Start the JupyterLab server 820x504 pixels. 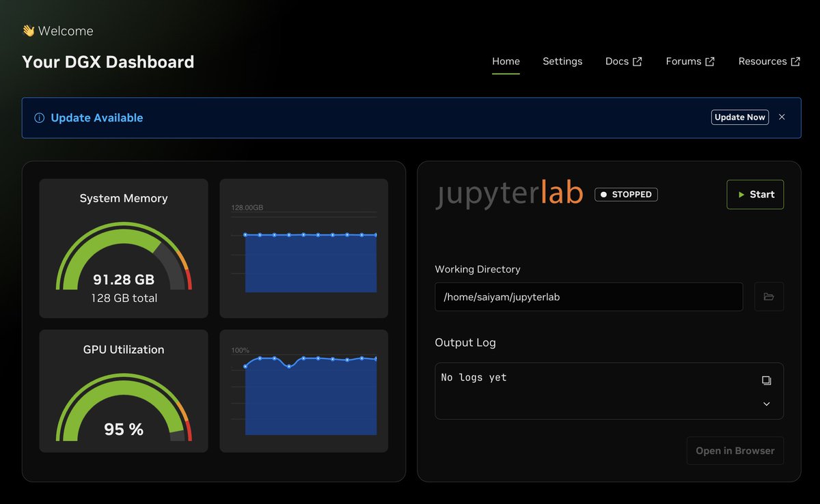(x=755, y=195)
